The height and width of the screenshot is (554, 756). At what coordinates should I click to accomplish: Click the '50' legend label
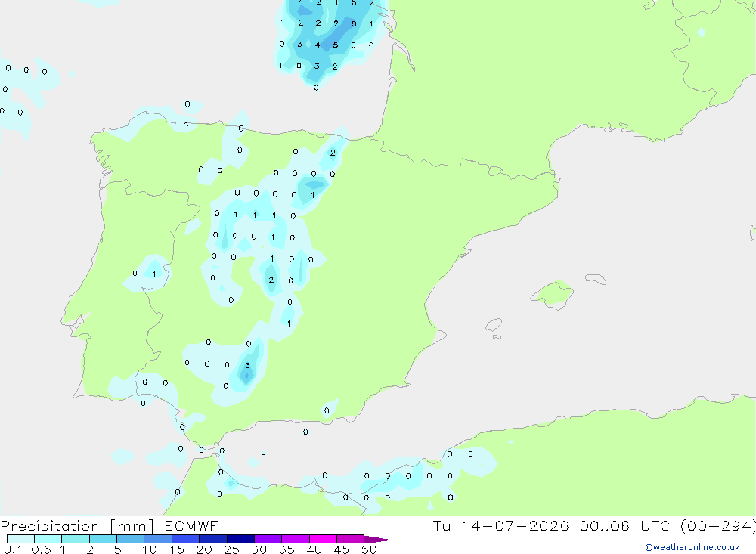pyautogui.click(x=369, y=549)
